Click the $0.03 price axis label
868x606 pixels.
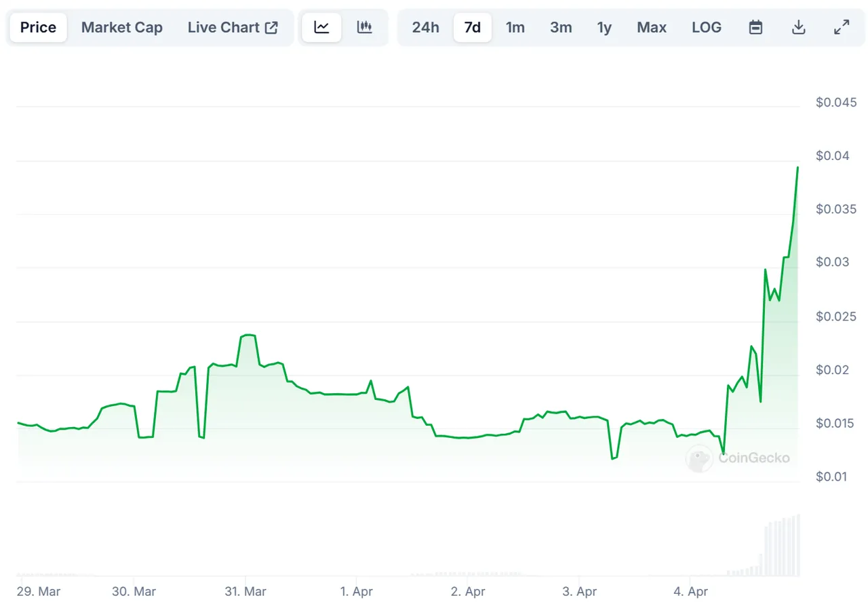(833, 262)
